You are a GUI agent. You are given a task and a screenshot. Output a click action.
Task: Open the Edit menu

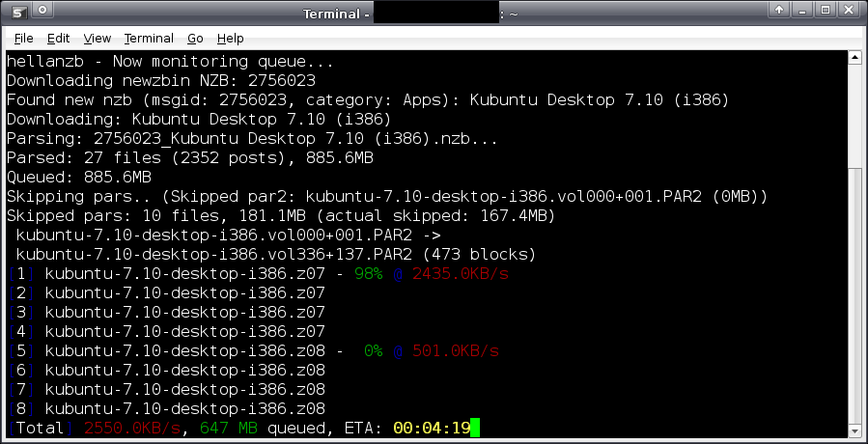[x=58, y=39]
